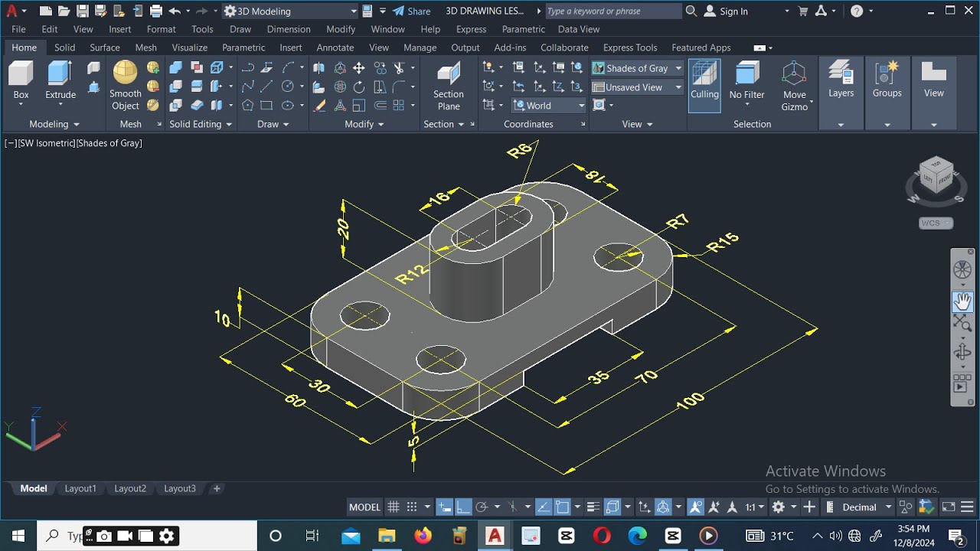Open the World UCS dropdown
Screen dimensions: 980x551
click(550, 106)
